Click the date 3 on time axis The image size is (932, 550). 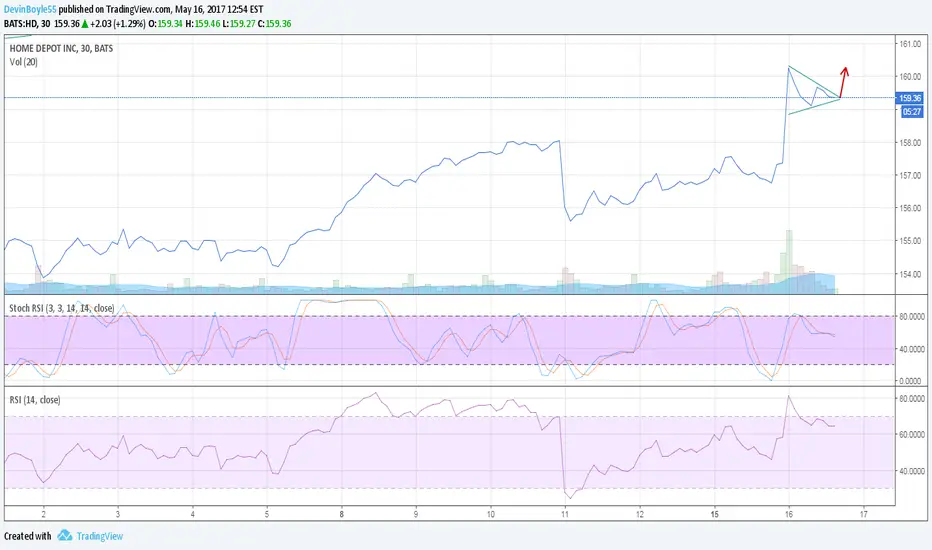coord(118,514)
